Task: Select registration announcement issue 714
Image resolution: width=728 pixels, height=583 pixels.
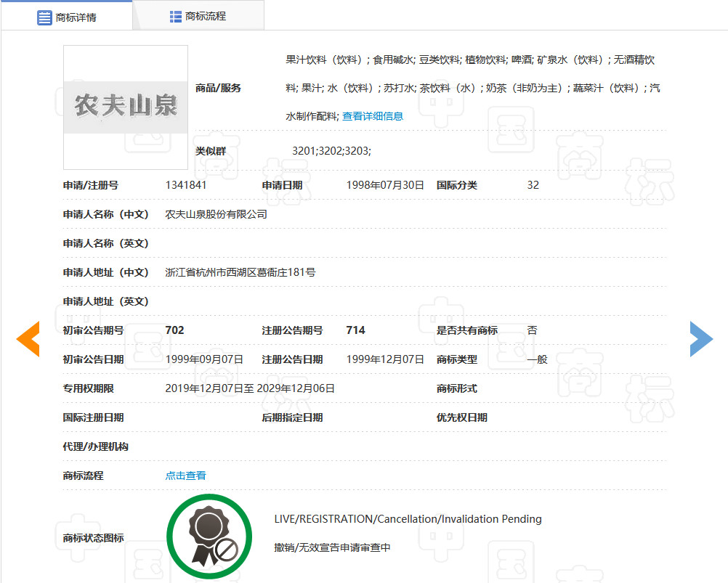Action: pos(355,330)
